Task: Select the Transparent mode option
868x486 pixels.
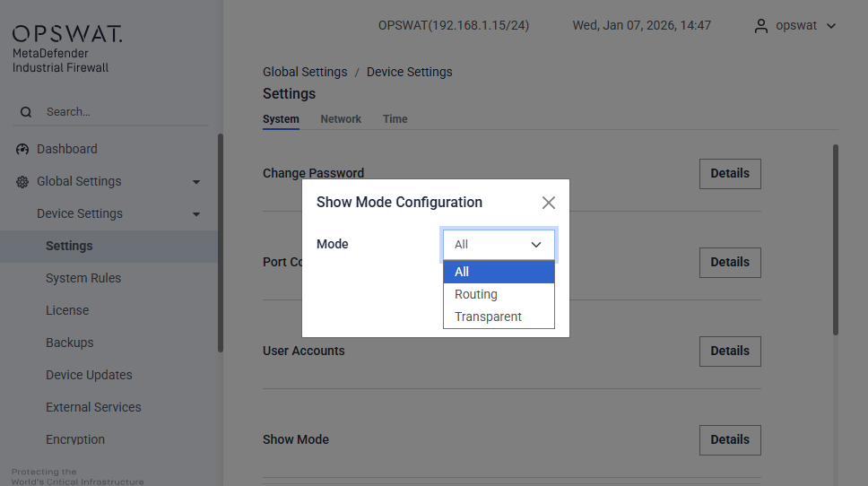Action: [488, 317]
